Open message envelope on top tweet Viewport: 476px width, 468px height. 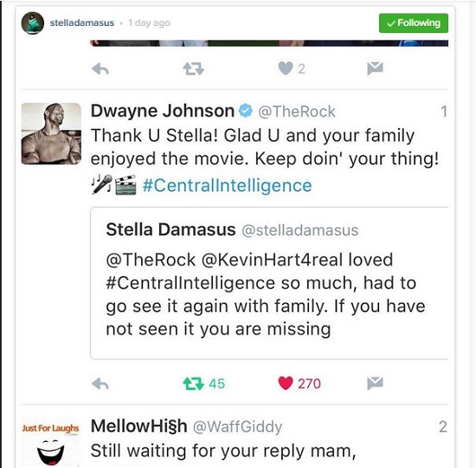[x=376, y=68]
